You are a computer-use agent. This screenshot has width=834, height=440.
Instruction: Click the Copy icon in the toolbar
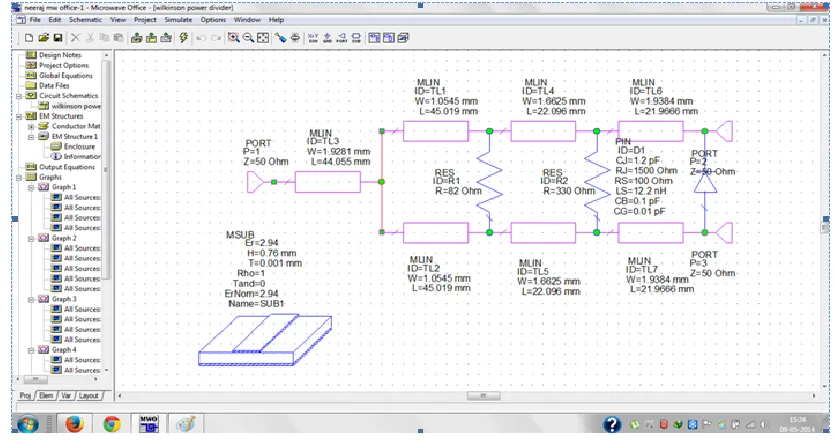pos(104,38)
